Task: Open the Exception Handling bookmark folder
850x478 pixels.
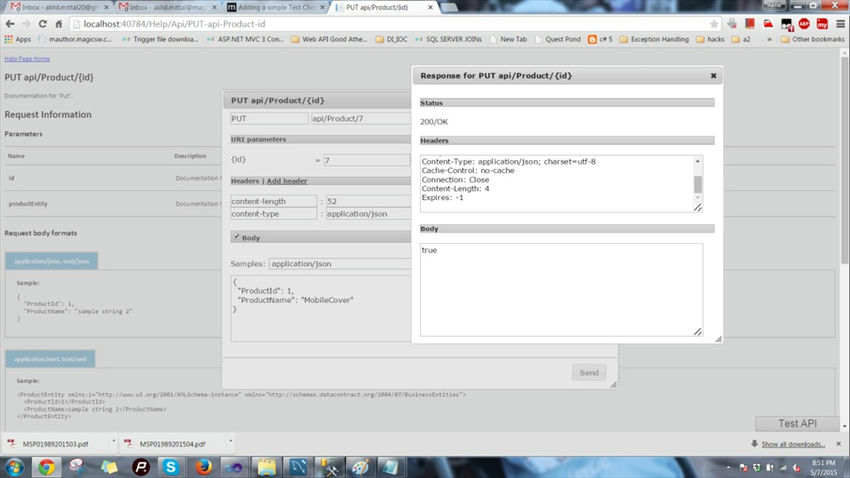Action: click(654, 39)
